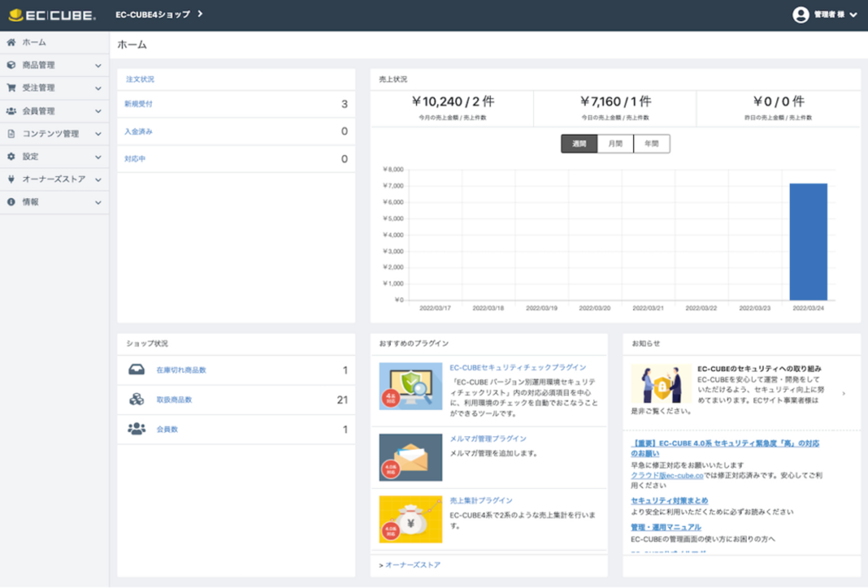Click the home icon in sidebar
The width and height of the screenshot is (868, 588).
(11, 42)
